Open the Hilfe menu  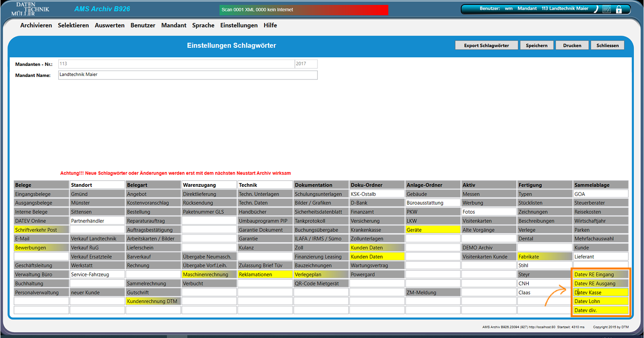tap(270, 25)
